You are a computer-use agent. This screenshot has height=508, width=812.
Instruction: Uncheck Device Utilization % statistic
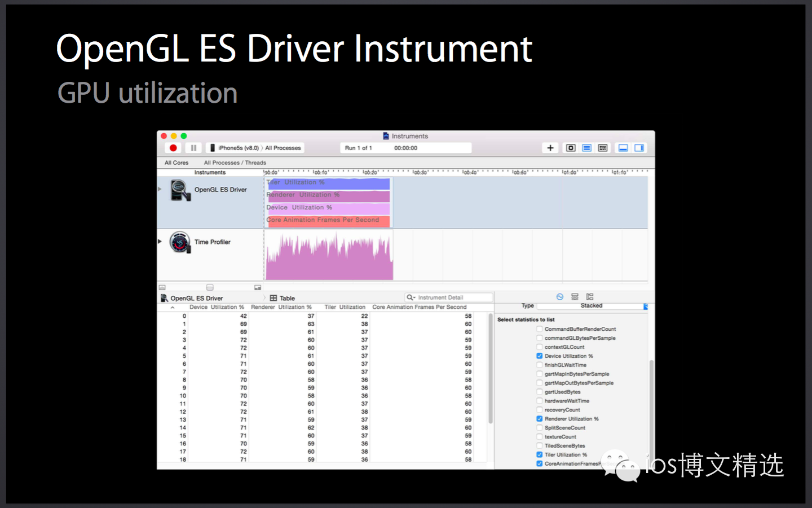540,356
